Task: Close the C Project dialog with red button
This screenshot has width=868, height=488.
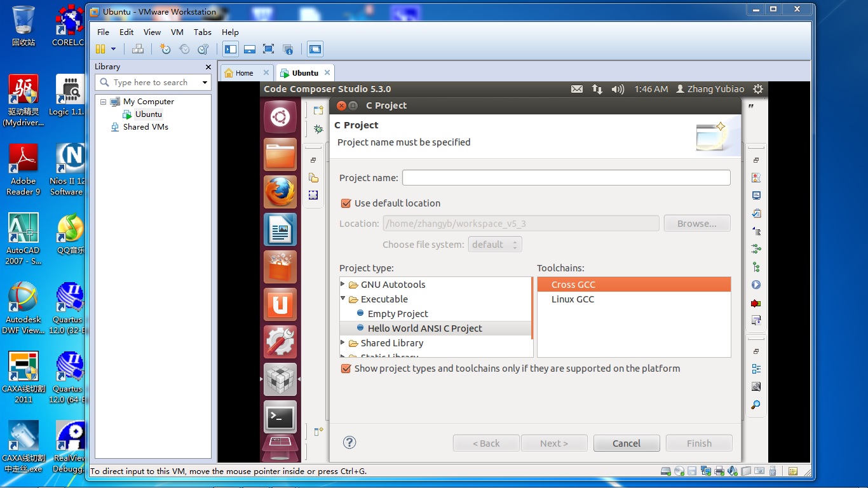Action: click(x=341, y=105)
